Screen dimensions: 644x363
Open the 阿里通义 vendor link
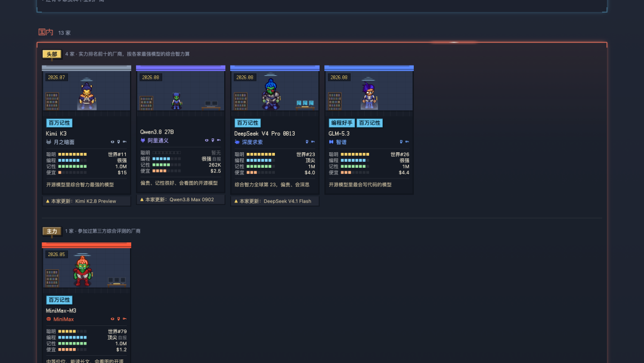(x=157, y=140)
